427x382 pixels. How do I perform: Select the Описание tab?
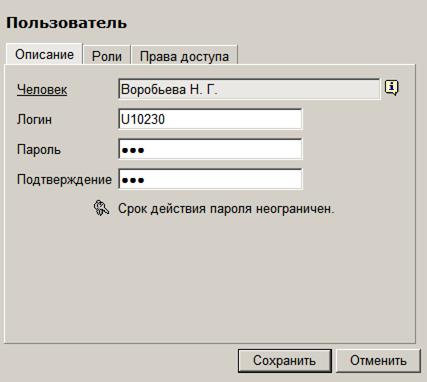[44, 54]
